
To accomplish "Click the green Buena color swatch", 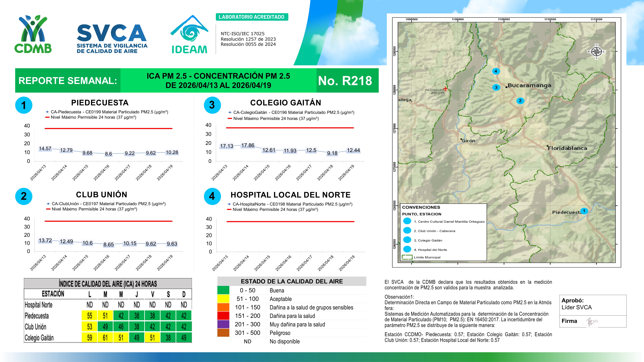I will (223, 290).
